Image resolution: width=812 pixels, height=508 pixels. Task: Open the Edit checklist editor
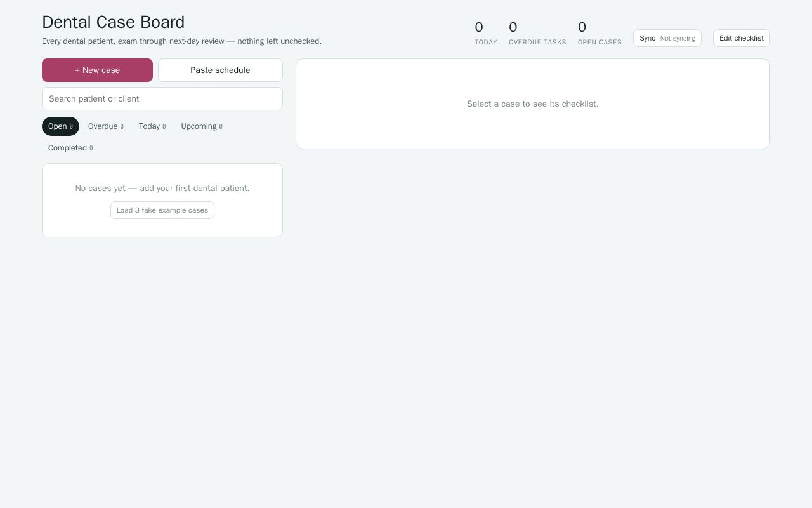pos(742,38)
